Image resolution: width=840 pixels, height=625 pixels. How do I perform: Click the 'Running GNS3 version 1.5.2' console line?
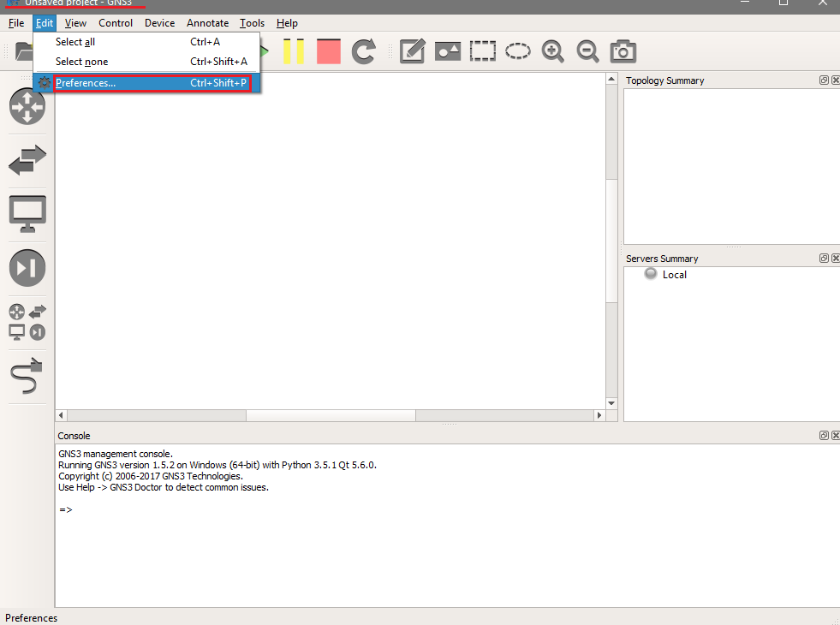click(217, 465)
